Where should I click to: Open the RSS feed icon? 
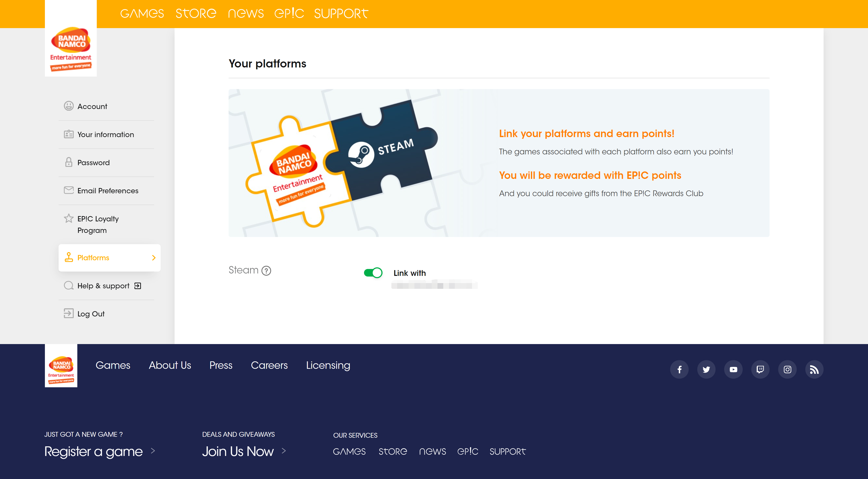point(814,370)
